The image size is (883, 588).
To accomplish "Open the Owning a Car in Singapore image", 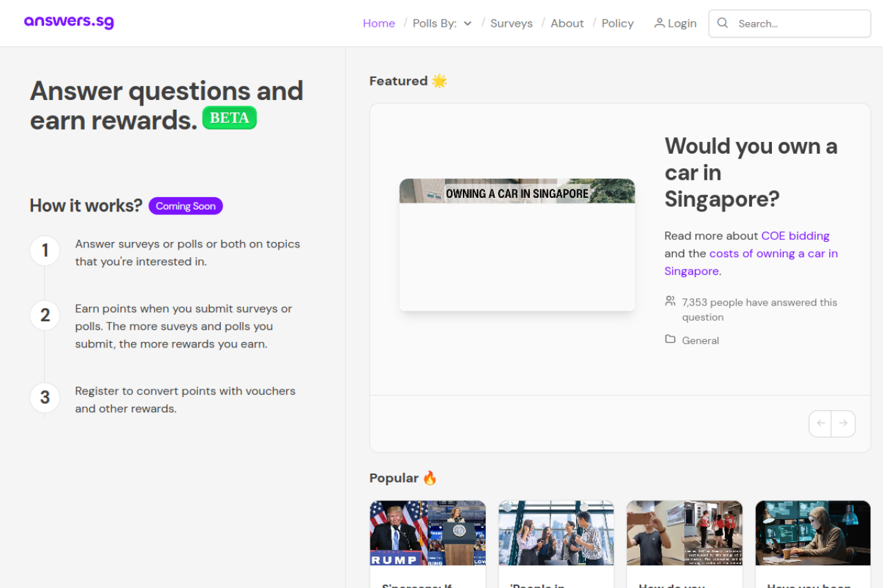I will coord(517,245).
